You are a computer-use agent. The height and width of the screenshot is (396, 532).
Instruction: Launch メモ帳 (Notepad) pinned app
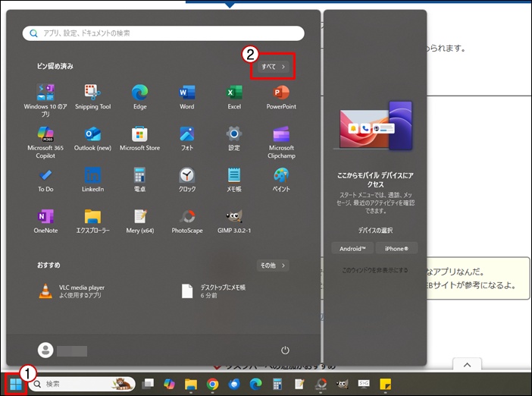click(234, 180)
